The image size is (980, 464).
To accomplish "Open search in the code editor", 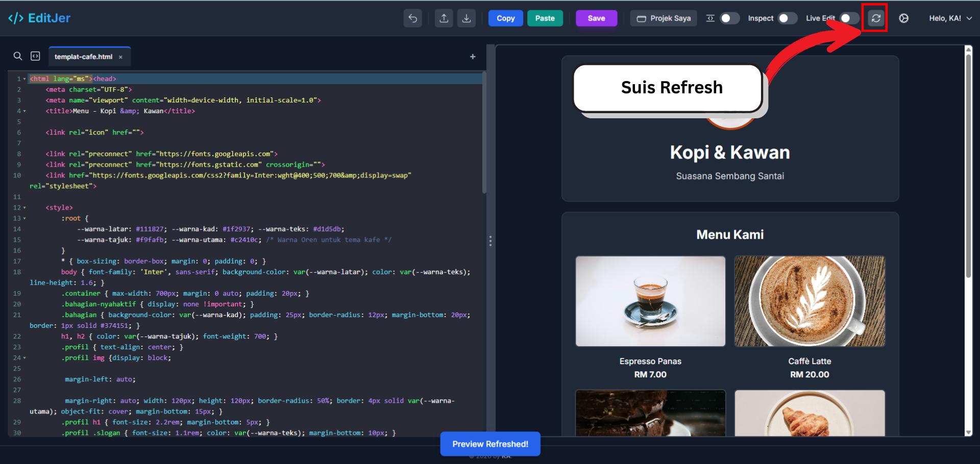I will click(18, 56).
